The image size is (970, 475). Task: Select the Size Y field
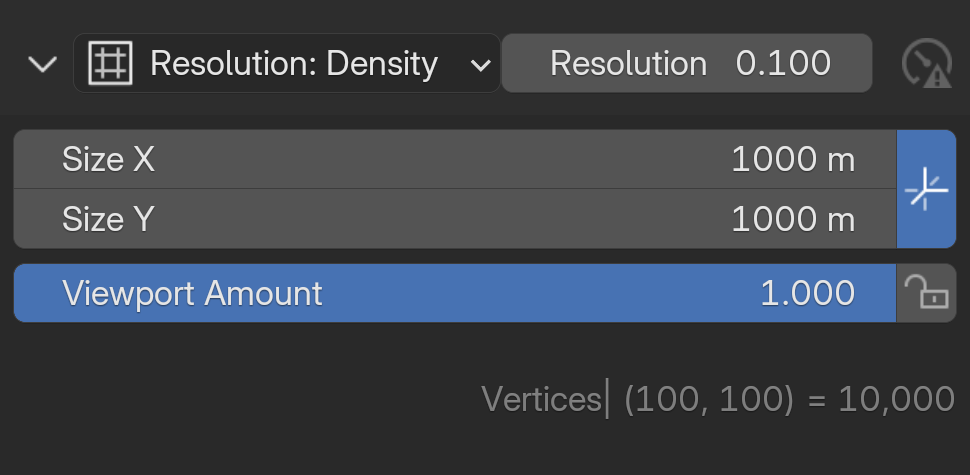(455, 219)
